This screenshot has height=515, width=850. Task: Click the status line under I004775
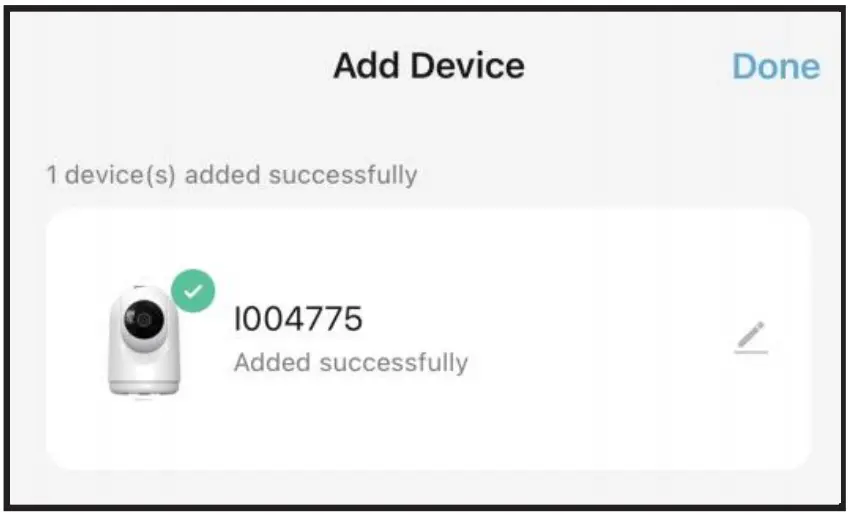coord(350,361)
